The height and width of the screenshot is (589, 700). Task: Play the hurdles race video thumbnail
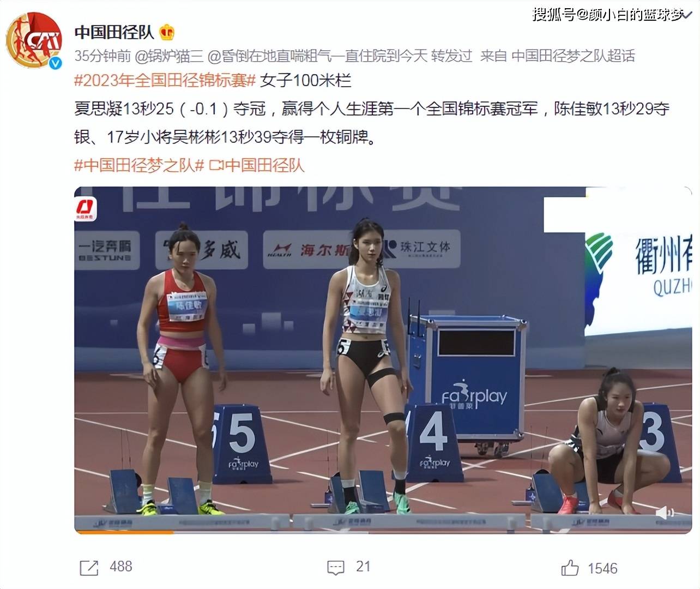[383, 360]
